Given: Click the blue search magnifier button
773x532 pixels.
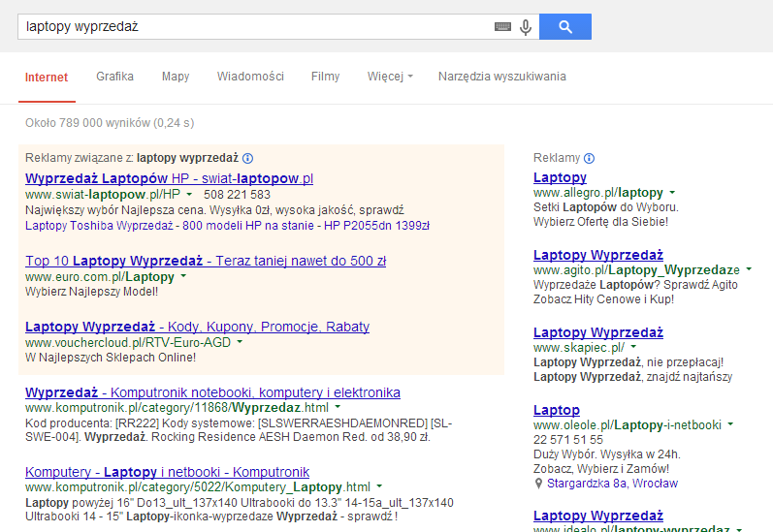Looking at the screenshot, I should point(565,26).
